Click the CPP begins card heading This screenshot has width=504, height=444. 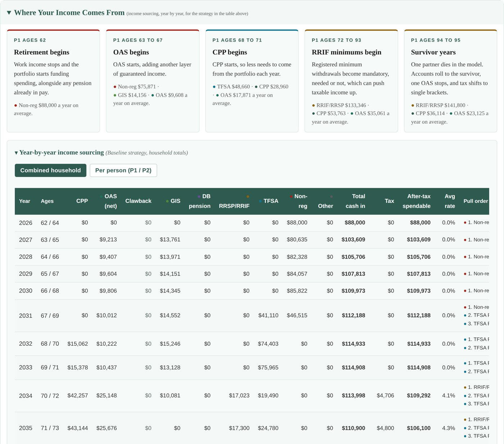230,52
